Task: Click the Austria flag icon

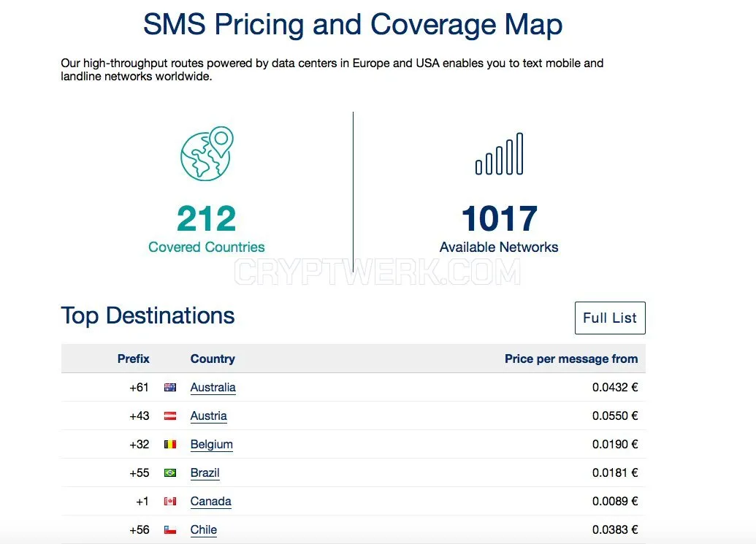Action: pos(170,415)
